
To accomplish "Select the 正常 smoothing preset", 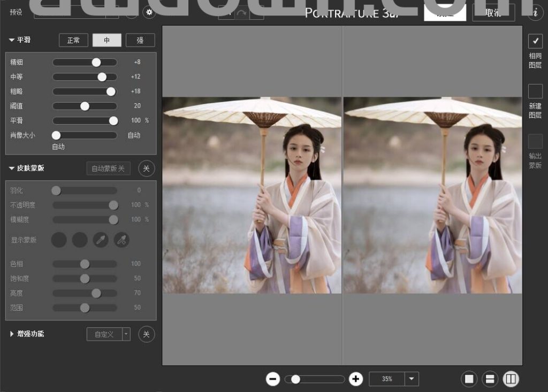I will [x=73, y=40].
